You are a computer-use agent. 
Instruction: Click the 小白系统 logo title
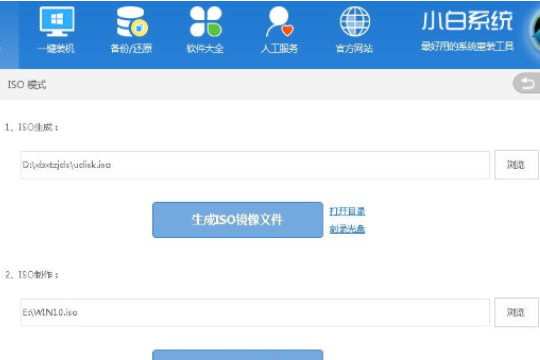[467, 21]
